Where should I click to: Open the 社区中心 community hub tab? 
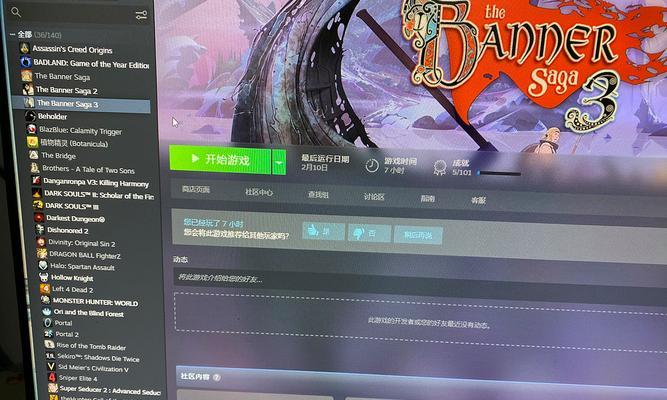tap(259, 192)
